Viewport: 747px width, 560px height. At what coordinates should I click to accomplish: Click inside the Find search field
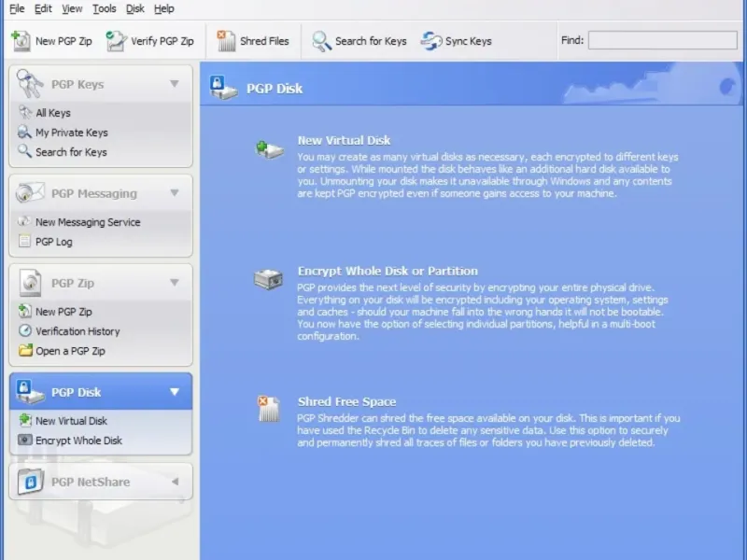click(x=662, y=40)
